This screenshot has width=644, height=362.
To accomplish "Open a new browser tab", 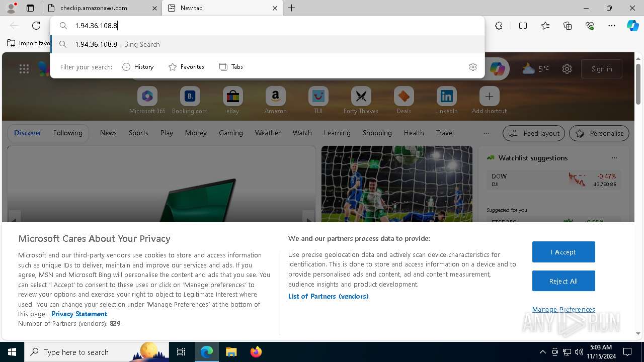I will 292,8.
